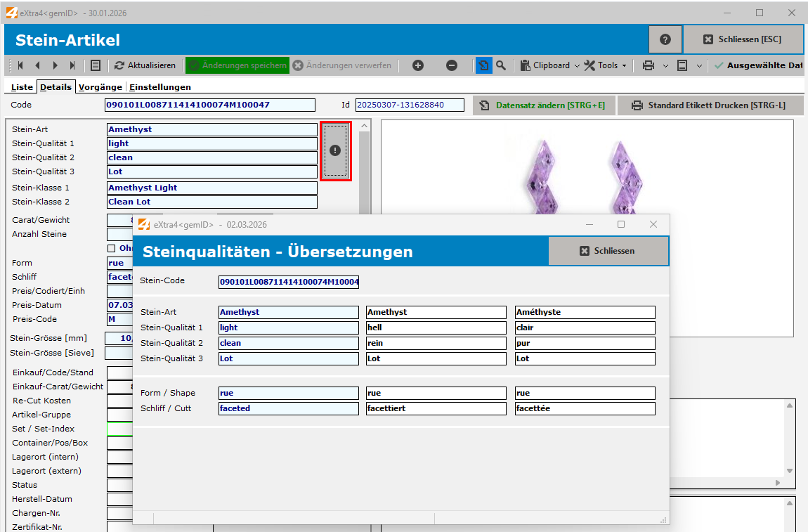Go to the next record
This screenshot has height=532, width=808.
56,65
